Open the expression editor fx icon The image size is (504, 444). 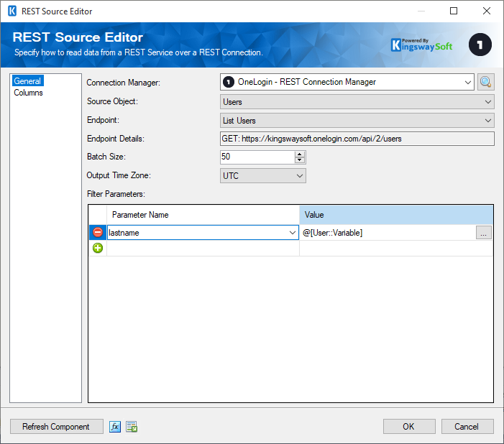(115, 427)
